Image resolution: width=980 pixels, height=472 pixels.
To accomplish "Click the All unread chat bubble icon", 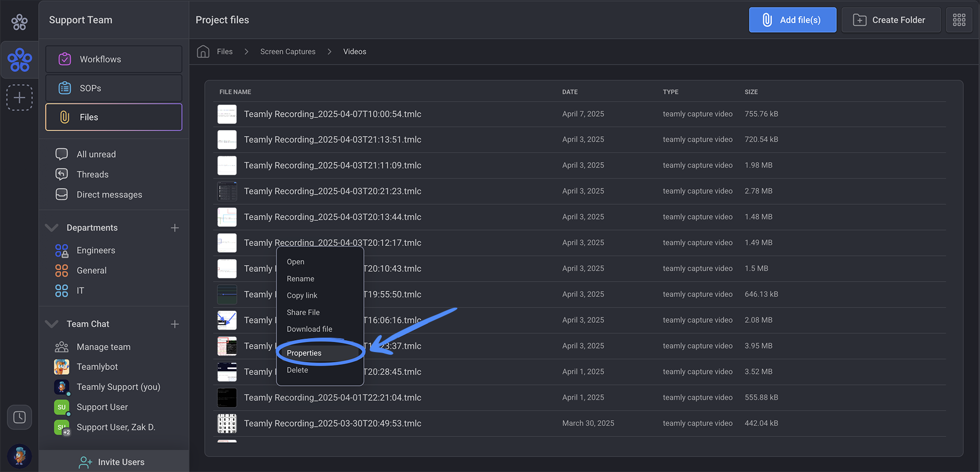I will 61,154.
